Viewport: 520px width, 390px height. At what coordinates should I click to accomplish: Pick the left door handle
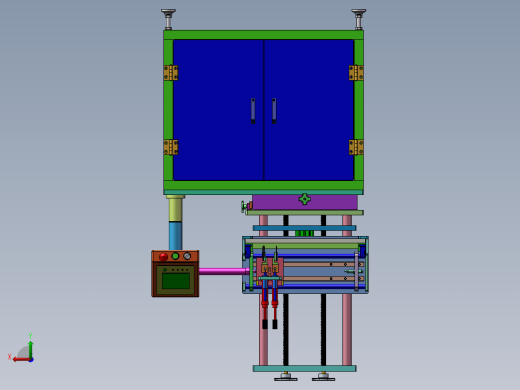click(x=253, y=111)
